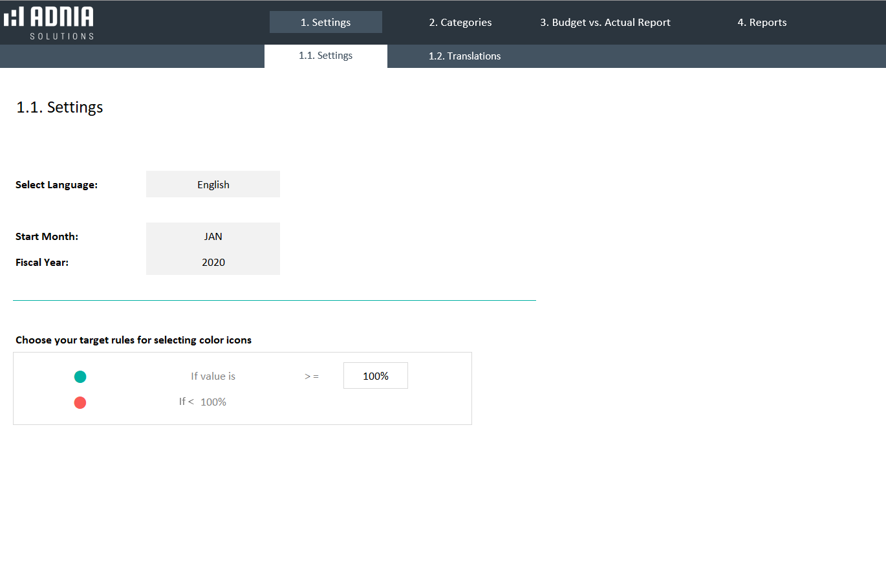Click the "If value is" rule text
The height and width of the screenshot is (588, 886).
[213, 376]
